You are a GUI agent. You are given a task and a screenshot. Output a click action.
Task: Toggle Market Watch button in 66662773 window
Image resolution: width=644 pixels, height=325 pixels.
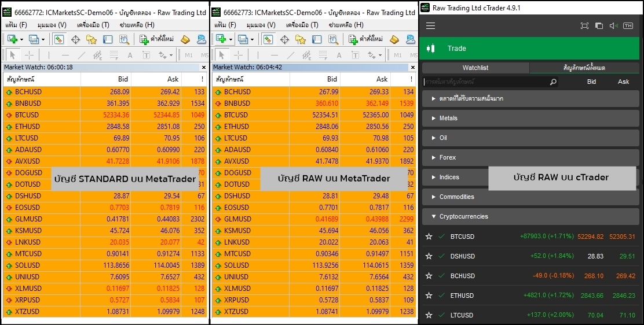click(268, 39)
